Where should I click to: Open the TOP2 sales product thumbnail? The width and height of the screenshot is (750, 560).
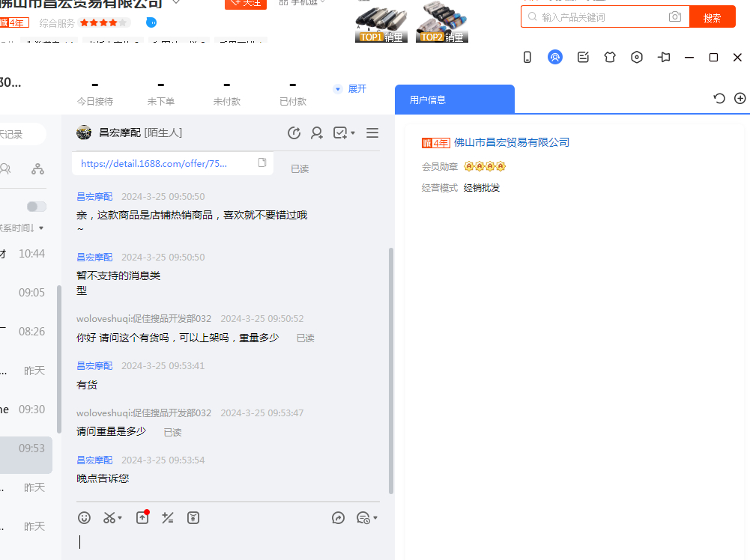pyautogui.click(x=442, y=23)
